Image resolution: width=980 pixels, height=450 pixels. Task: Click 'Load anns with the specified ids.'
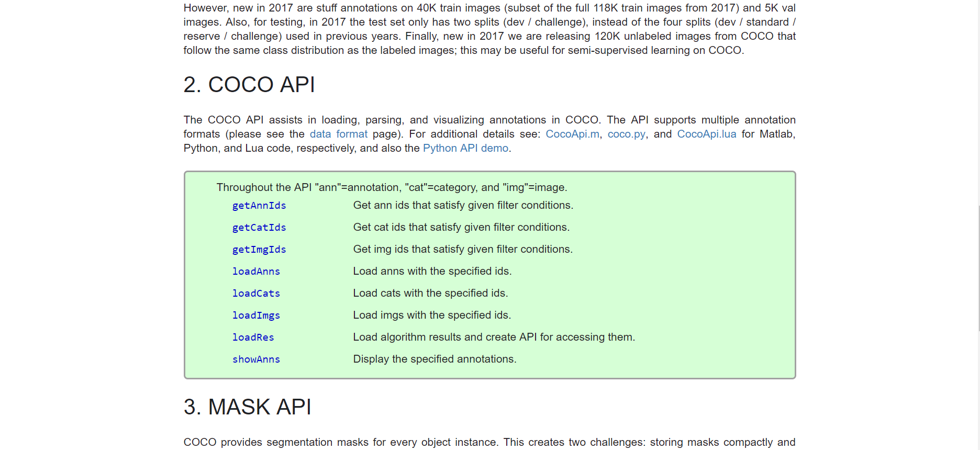tap(432, 271)
